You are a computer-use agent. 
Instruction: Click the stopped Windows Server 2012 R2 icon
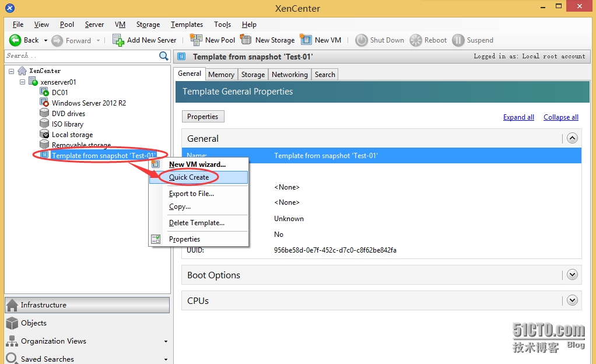point(44,102)
